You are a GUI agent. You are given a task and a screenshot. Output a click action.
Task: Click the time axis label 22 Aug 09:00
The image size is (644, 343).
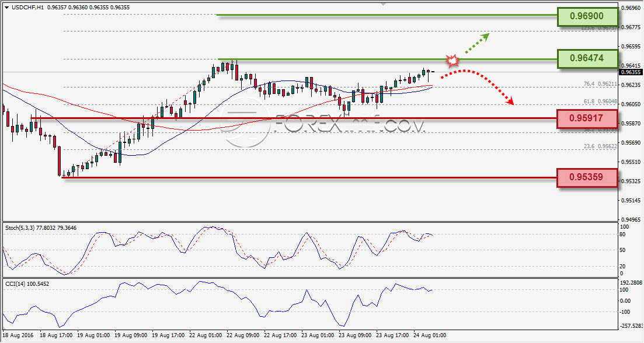click(243, 335)
